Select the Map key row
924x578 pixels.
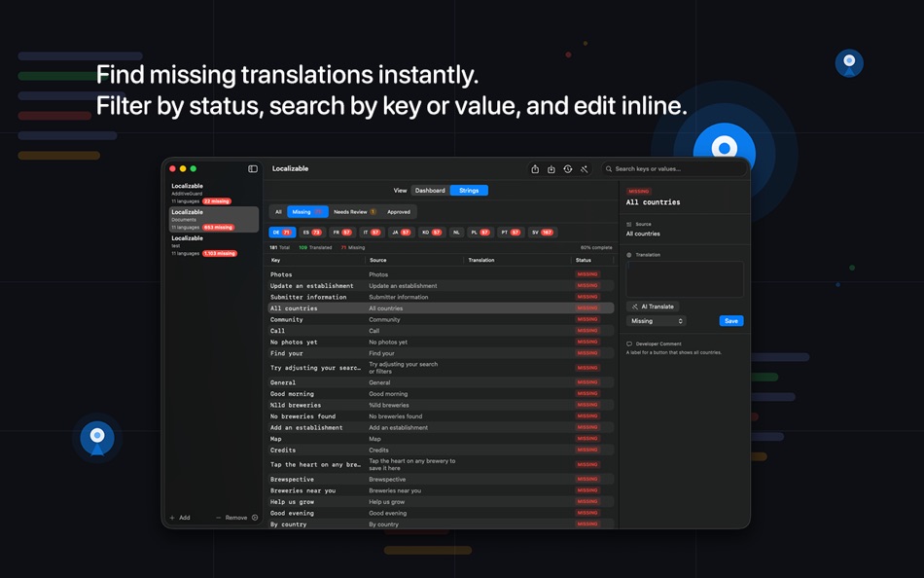point(441,438)
